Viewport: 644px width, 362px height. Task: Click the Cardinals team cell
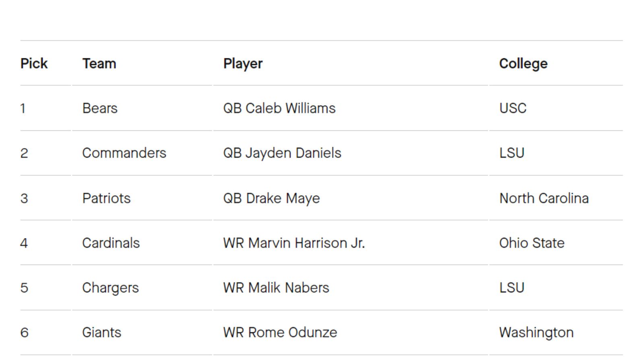[x=111, y=243]
